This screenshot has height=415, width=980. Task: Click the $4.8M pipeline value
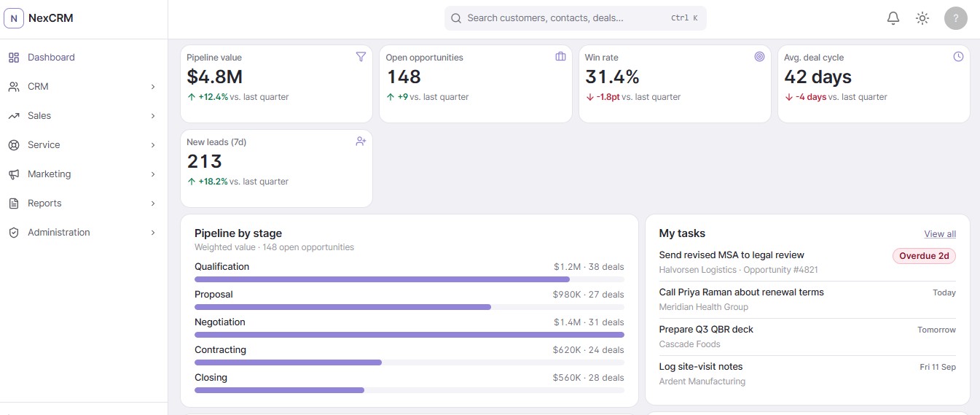215,77
